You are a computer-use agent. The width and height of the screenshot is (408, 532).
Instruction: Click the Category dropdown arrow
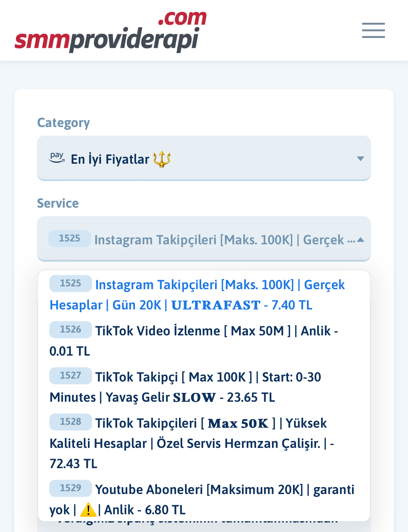click(360, 159)
